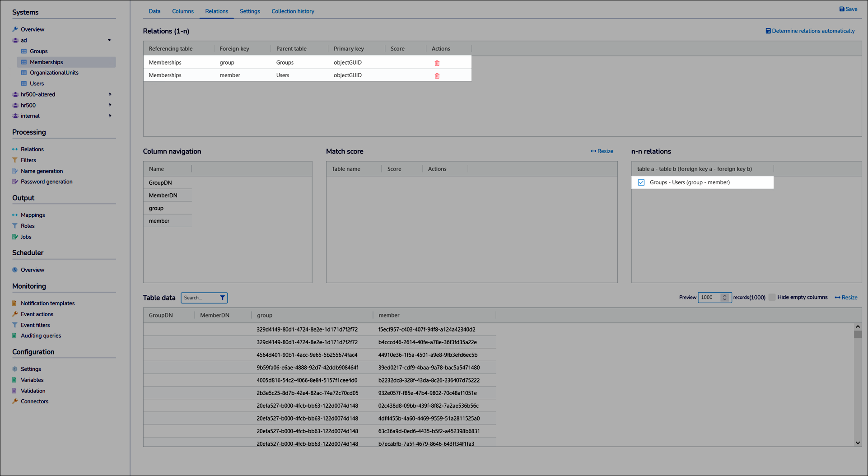Image resolution: width=868 pixels, height=476 pixels.
Task: Expand the internal system node
Action: (110, 116)
